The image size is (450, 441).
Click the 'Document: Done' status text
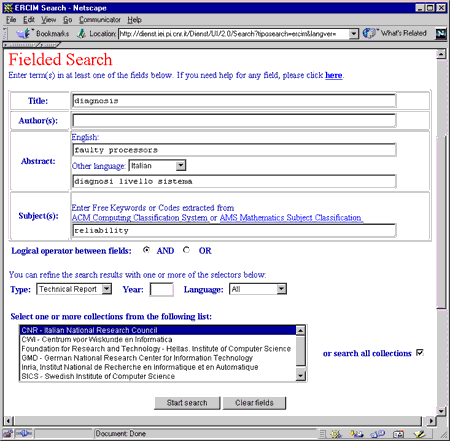[121, 434]
